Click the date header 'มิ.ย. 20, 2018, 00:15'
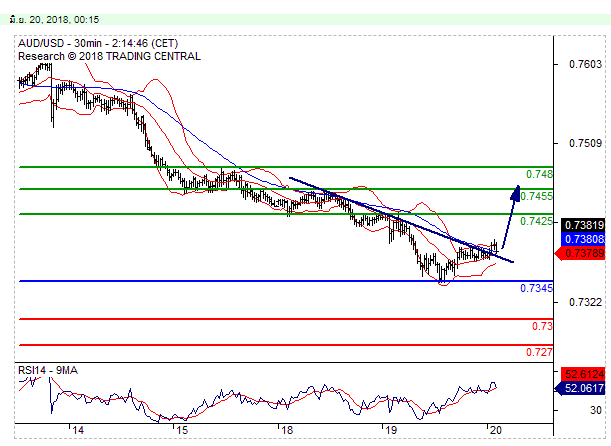The height and width of the screenshot is (446, 611). point(54,19)
